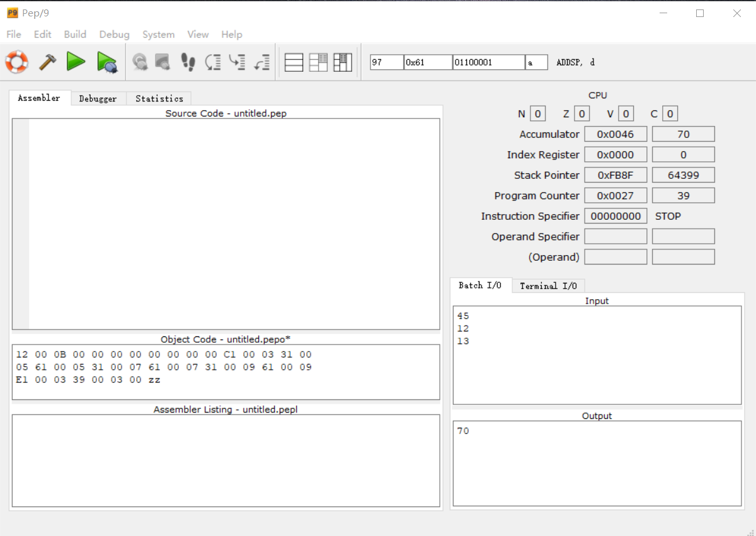
Task: Click the footsteps single step icon
Action: [x=188, y=62]
